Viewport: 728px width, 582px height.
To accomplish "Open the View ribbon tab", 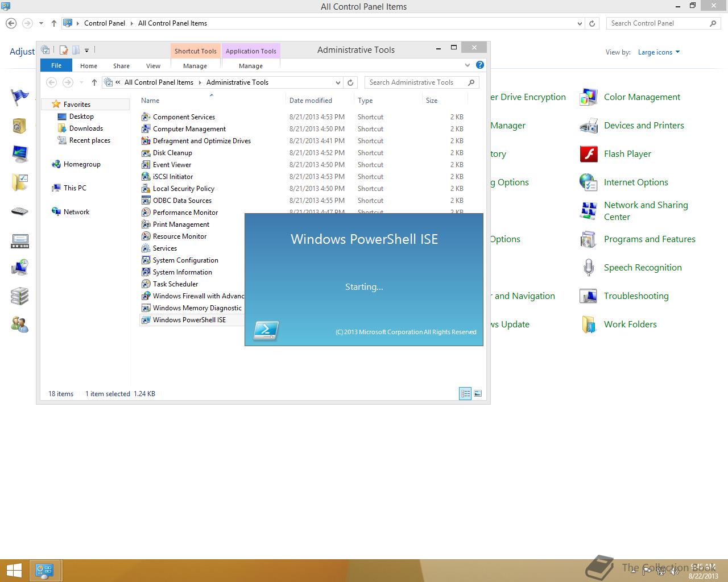I will pyautogui.click(x=153, y=66).
